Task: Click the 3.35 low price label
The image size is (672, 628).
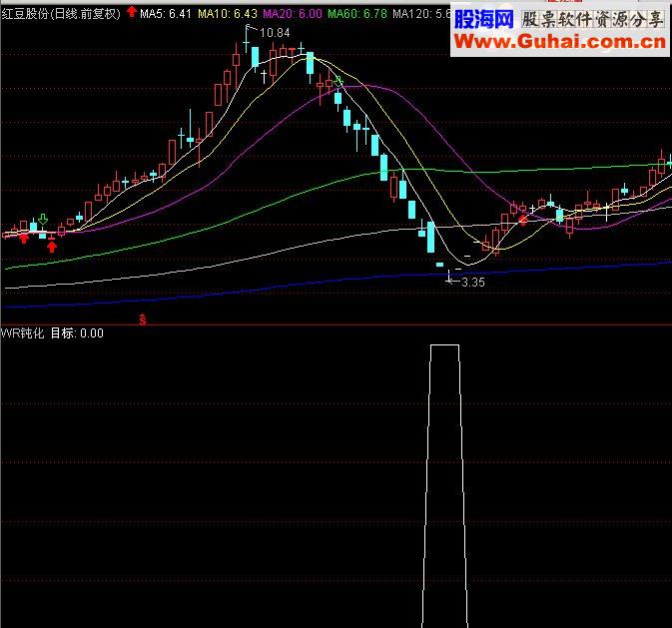Action: click(x=473, y=283)
